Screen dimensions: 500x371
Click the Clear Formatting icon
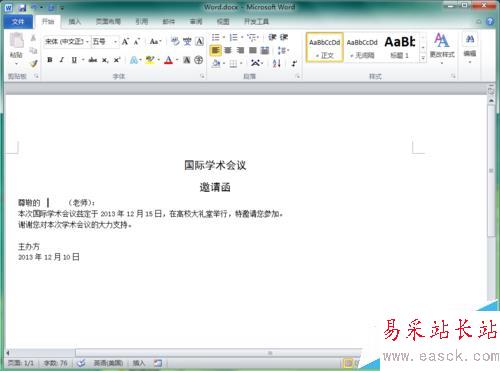(x=175, y=41)
